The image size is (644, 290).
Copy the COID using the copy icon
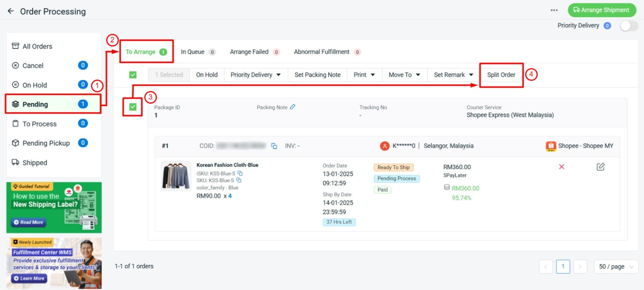tap(274, 146)
